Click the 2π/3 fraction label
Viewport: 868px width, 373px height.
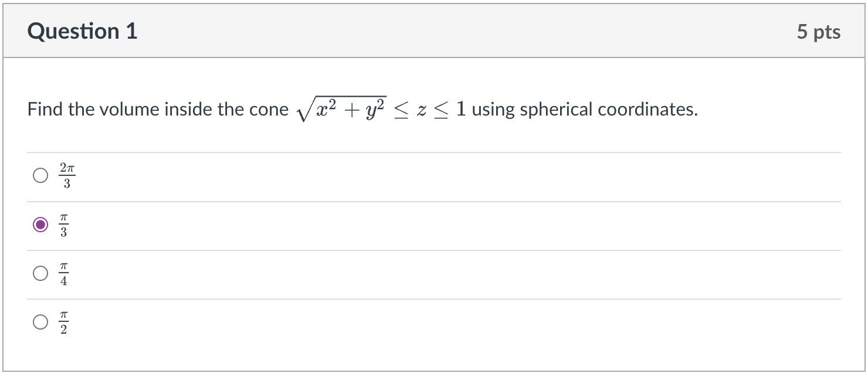[67, 174]
